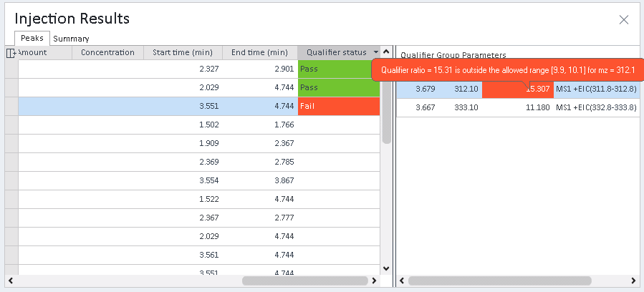Click the peaks table scroll left arrow
Image resolution: width=644 pixels, height=292 pixels.
click(x=11, y=281)
